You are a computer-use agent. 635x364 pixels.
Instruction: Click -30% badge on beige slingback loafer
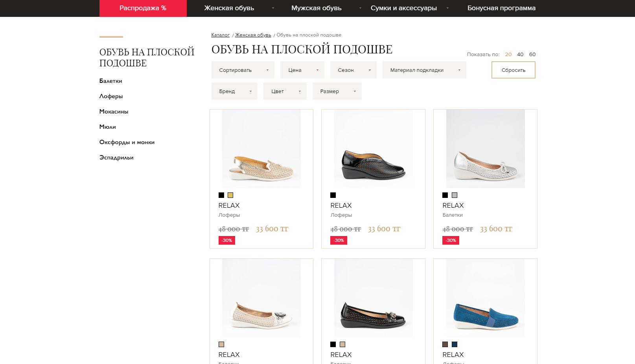tap(227, 240)
